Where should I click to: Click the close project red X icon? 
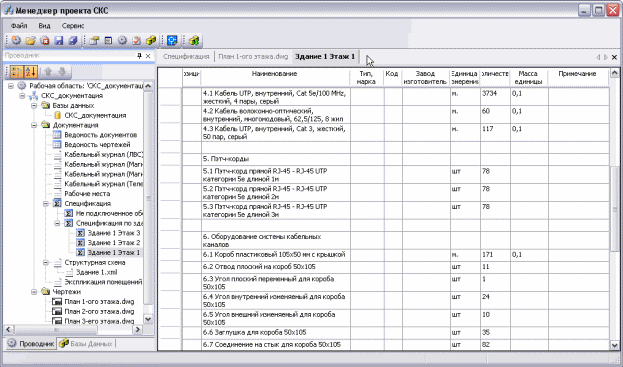45,41
